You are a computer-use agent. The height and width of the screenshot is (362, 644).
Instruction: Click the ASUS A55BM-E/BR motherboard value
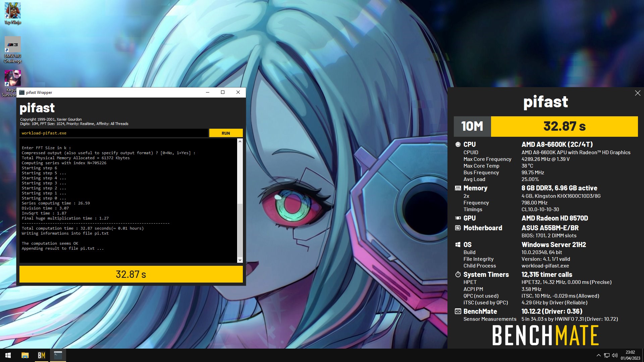pos(550,228)
